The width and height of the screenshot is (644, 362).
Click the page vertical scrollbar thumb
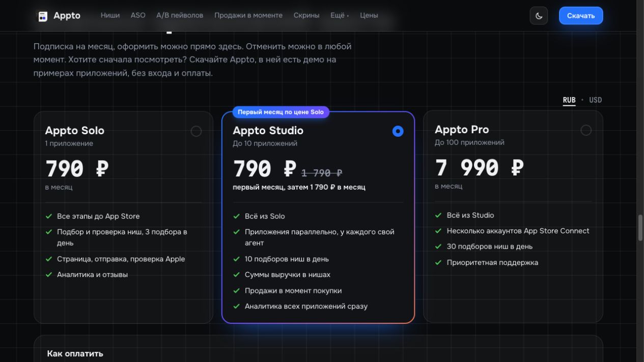click(x=640, y=227)
